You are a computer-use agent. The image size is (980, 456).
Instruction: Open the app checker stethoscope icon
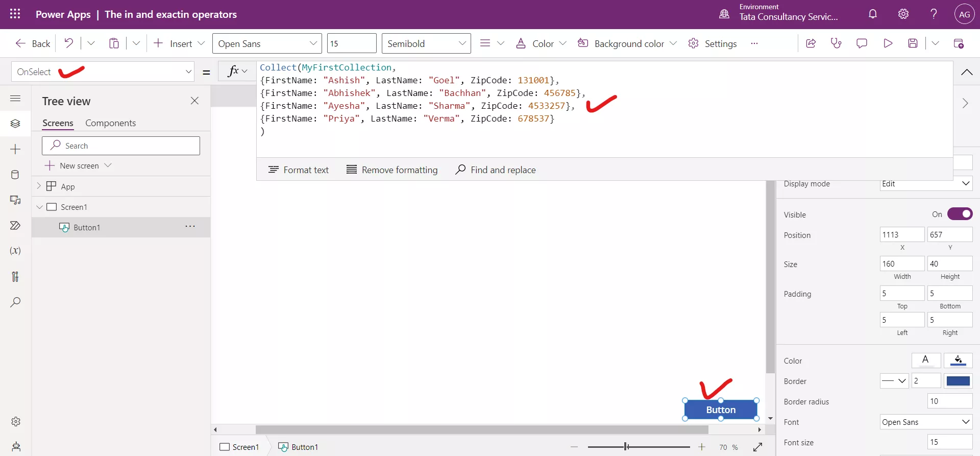coord(836,43)
